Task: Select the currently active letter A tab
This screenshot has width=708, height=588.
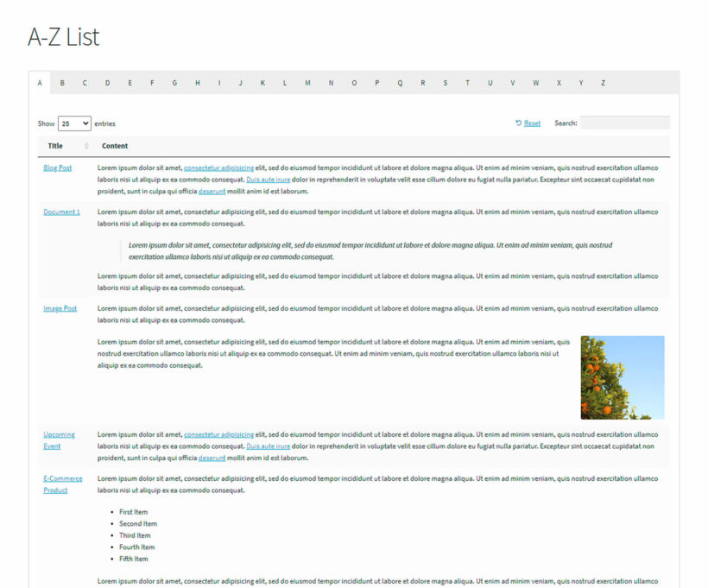Action: point(40,82)
